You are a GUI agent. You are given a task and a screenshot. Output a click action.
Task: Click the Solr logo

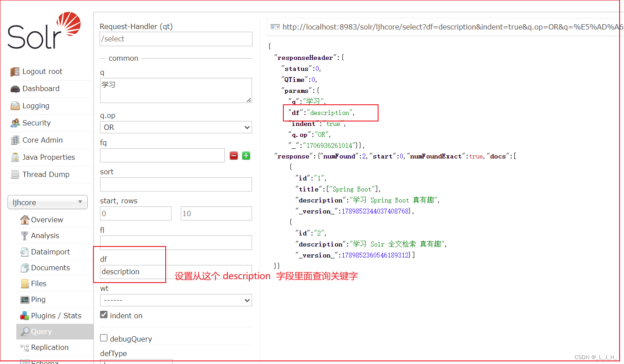[x=44, y=31]
